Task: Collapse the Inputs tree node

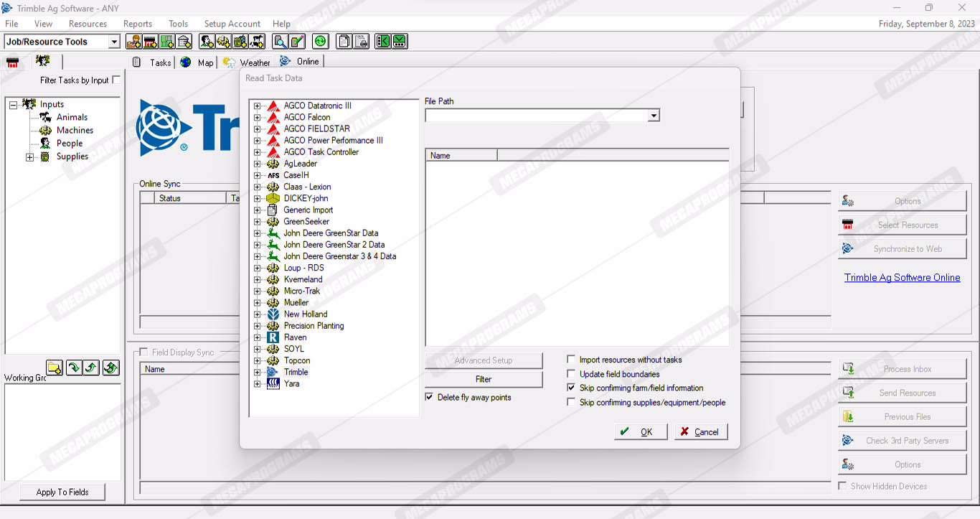Action: tap(13, 105)
